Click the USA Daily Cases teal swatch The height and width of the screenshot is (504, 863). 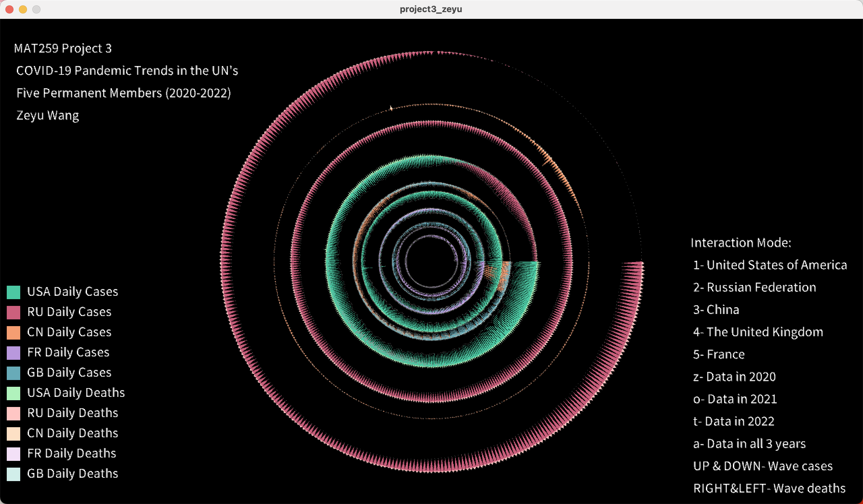point(13,292)
